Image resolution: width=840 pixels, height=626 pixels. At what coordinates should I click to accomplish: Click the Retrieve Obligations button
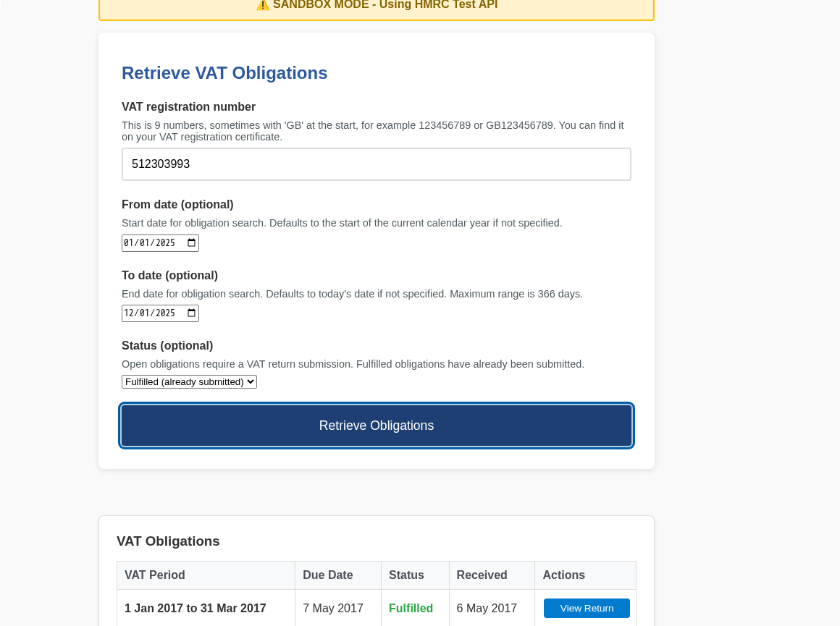[x=376, y=426]
